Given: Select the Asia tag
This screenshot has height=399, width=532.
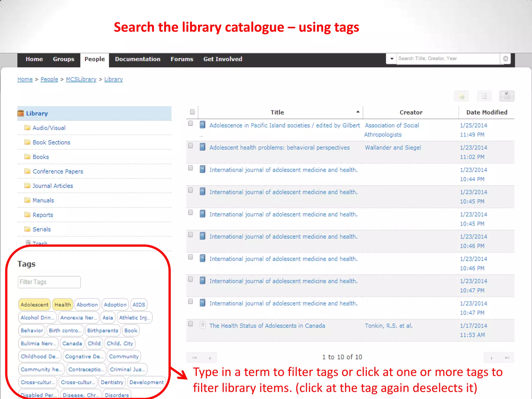Looking at the screenshot, I should tap(108, 318).
